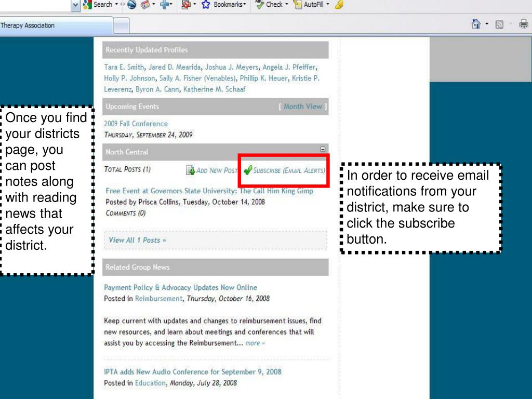Open Phillip K. Heuer's profile
This screenshot has width=532, height=399.
[263, 78]
